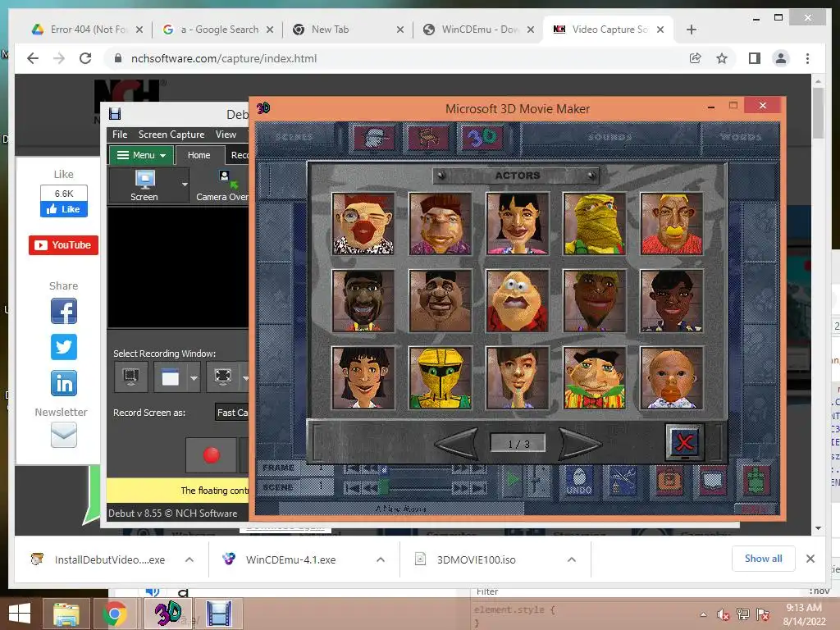The width and height of the screenshot is (840, 630).
Task: Switch to the Google Search browser tab
Action: coord(218,30)
